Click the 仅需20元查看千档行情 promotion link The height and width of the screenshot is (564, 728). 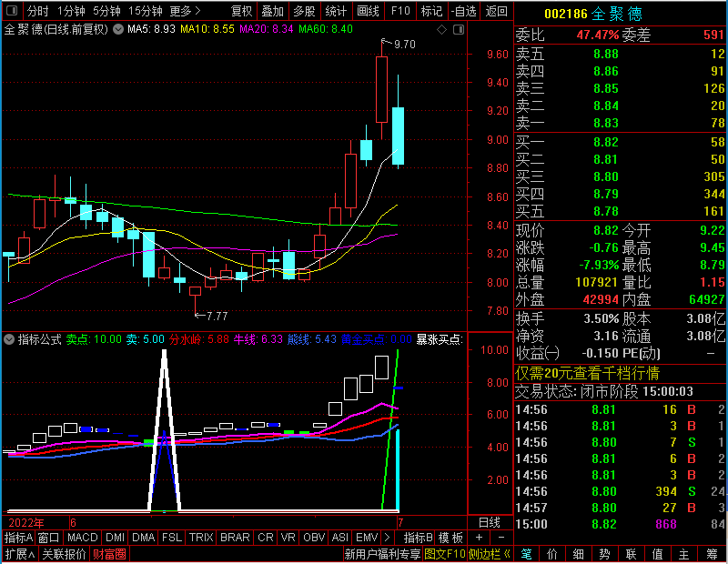coord(587,373)
